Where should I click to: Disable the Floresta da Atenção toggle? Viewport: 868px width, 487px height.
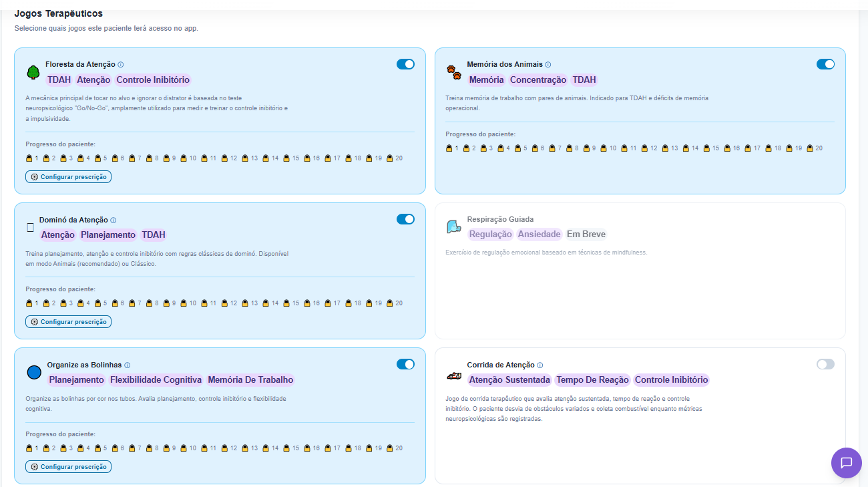405,64
